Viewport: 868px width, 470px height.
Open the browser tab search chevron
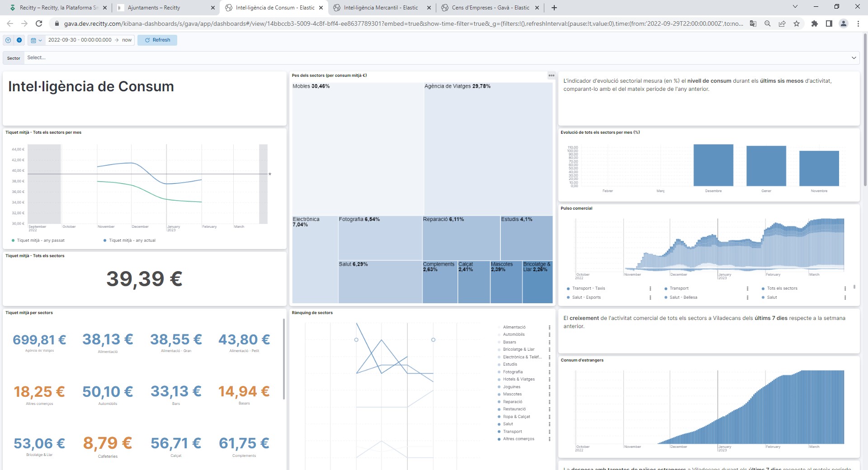point(795,7)
